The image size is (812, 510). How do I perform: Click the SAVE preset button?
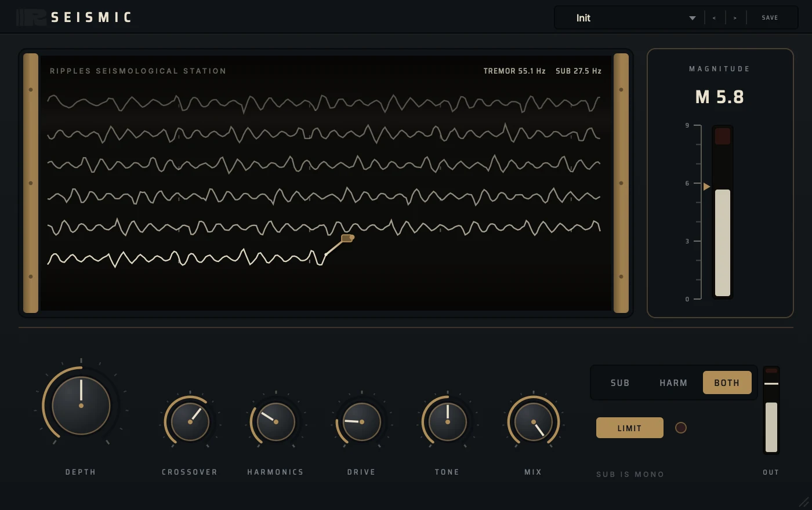pos(770,18)
